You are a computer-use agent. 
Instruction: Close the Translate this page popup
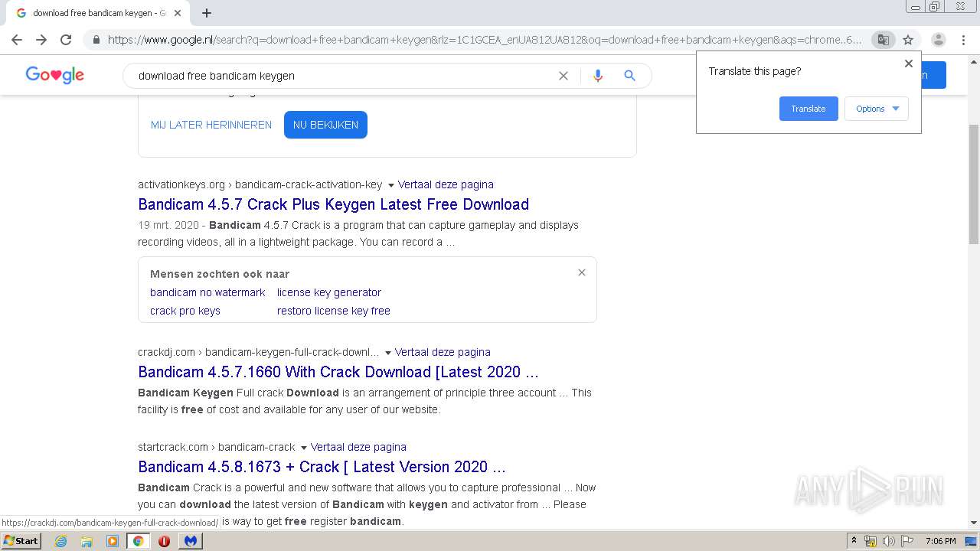[x=909, y=64]
